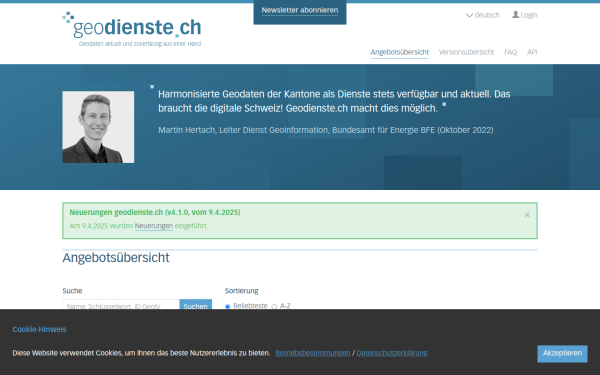The width and height of the screenshot is (600, 375).
Task: Click the Login user icon
Action: pos(515,15)
